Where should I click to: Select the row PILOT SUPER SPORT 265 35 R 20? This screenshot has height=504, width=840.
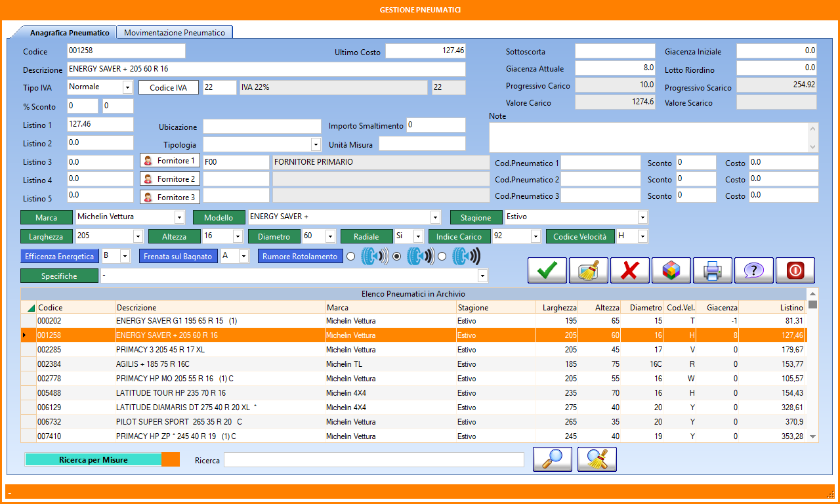point(413,422)
